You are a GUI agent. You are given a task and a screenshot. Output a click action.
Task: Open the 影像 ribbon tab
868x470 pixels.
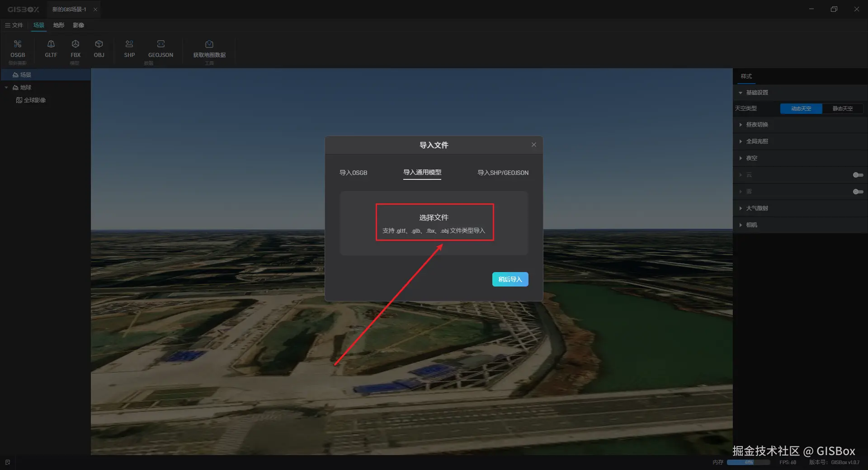79,25
